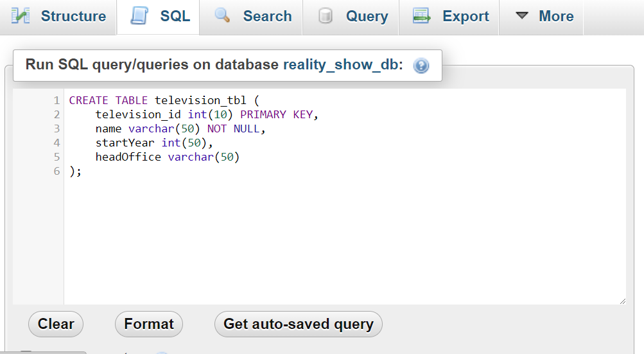This screenshot has height=354, width=644.
Task: Click the SQL scroll icon
Action: [139, 15]
